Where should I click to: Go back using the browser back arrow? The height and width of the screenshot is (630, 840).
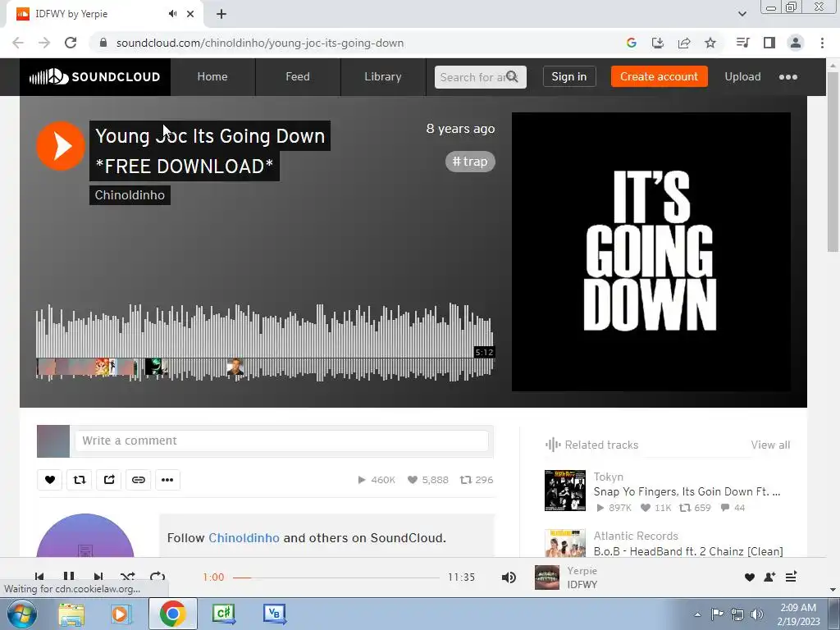point(18,43)
